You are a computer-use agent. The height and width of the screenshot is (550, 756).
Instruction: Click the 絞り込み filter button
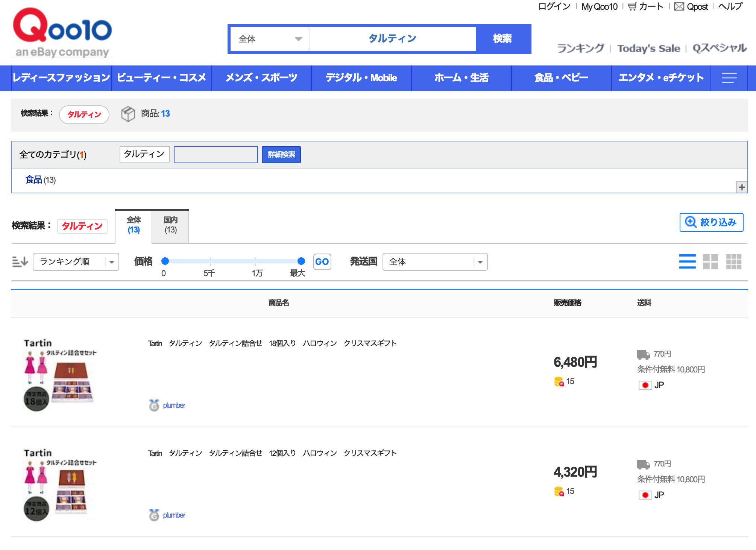711,222
